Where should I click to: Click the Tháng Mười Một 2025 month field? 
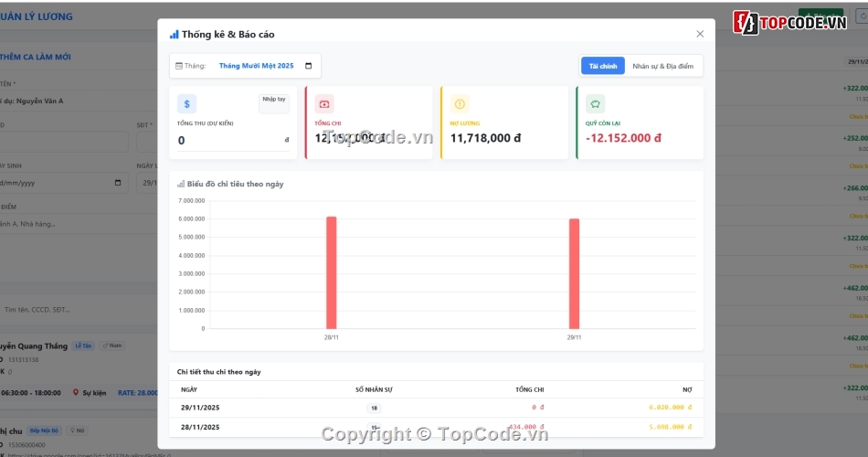click(x=256, y=66)
